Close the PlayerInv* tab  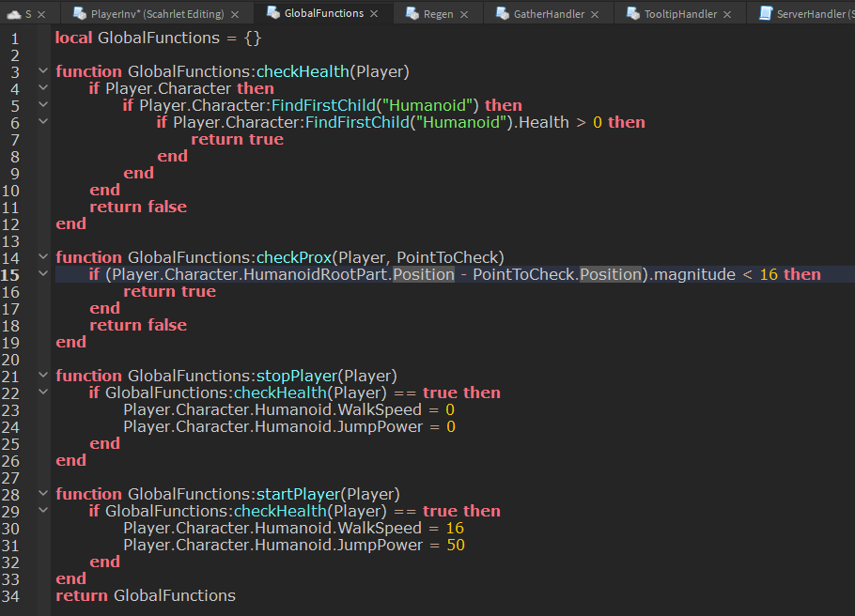click(235, 14)
